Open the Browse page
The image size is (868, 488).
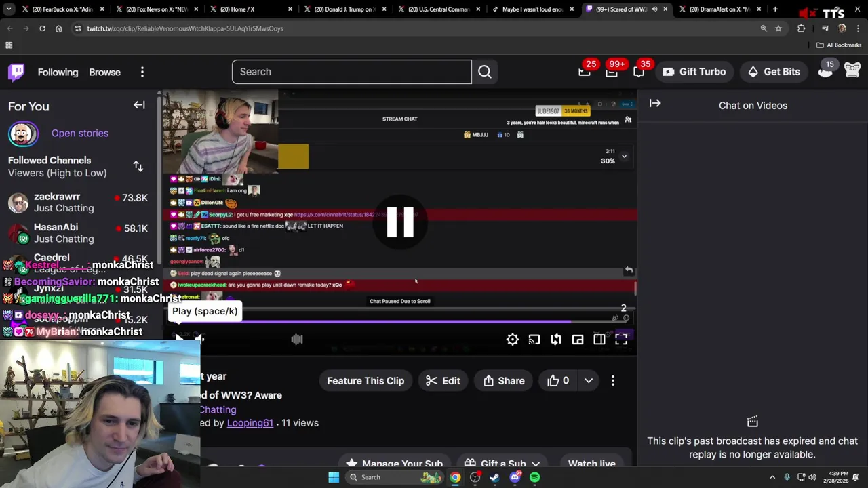[x=104, y=72]
